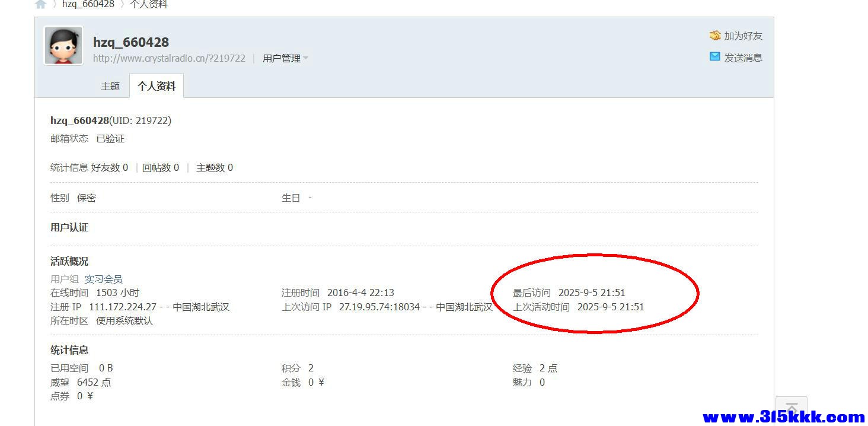Open the 回帖数 0 link
868x426 pixels.
tap(161, 167)
